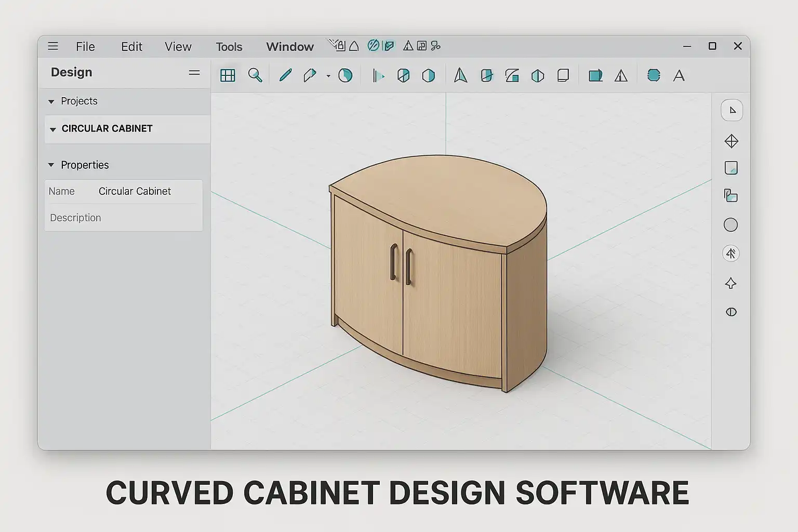
Task: Collapse the CIRCULAR CABINET tree item
Action: click(x=52, y=129)
